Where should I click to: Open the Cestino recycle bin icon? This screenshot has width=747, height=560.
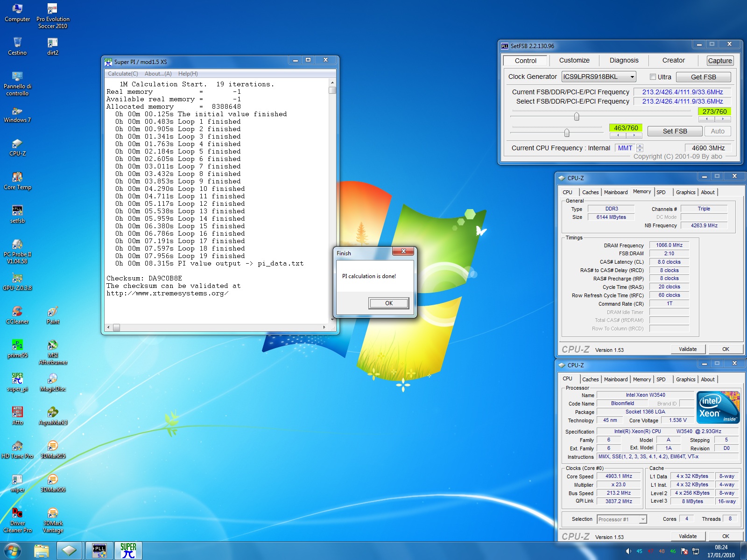(17, 46)
